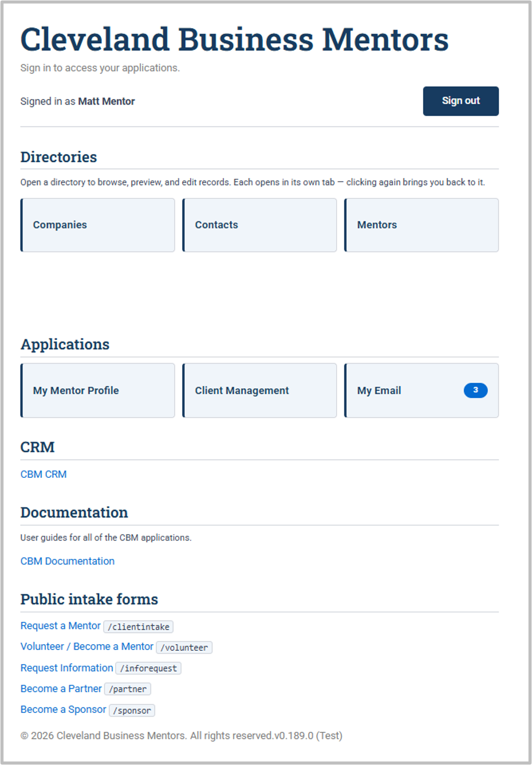Click the /volunteer path tag
The height and width of the screenshot is (765, 532).
click(x=184, y=648)
